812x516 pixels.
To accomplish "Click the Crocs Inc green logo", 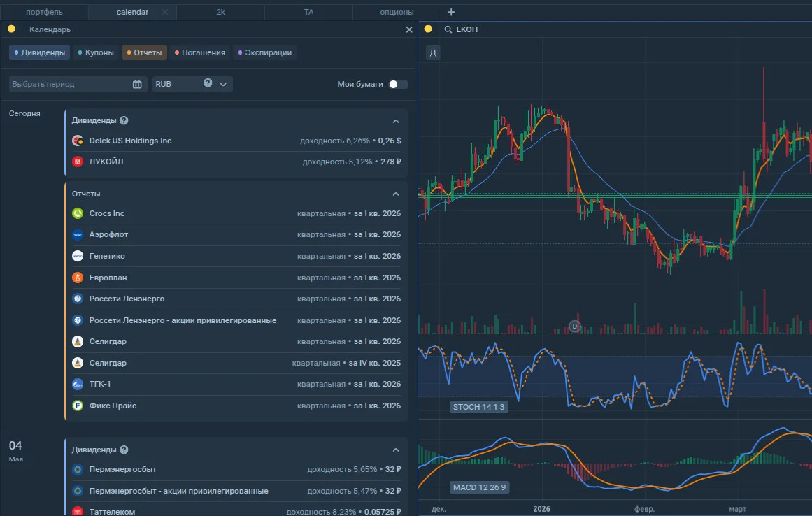I will tap(78, 213).
